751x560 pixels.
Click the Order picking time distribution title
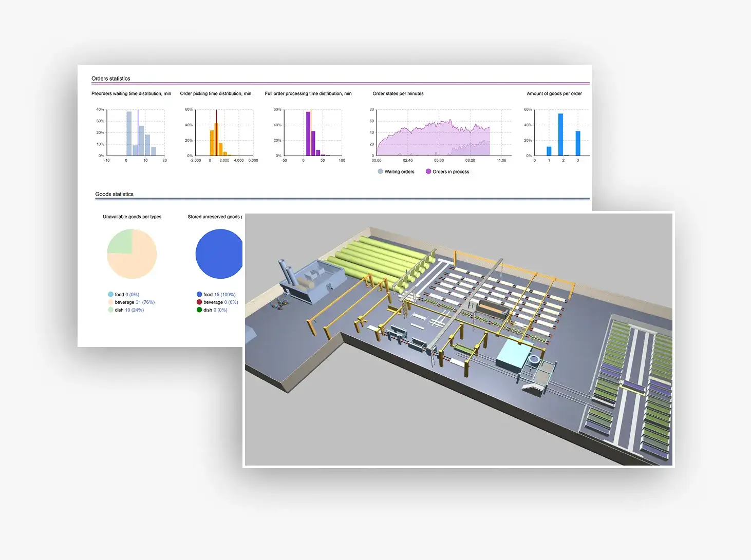[215, 93]
